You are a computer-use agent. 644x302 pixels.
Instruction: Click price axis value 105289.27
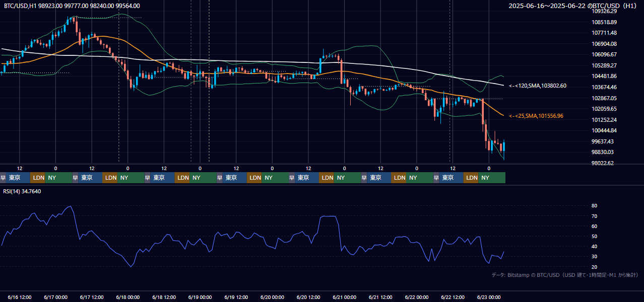point(605,65)
